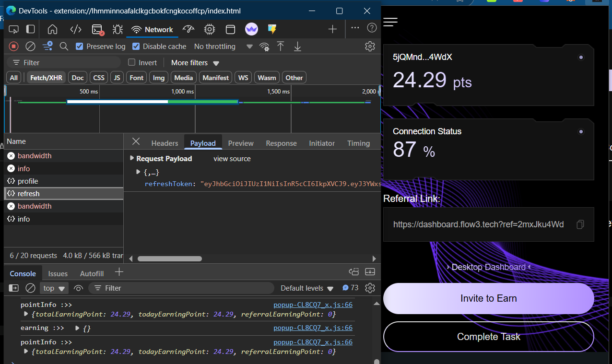Open network settings gear icon
Viewport: 612px width, 364px height.
coord(369,47)
